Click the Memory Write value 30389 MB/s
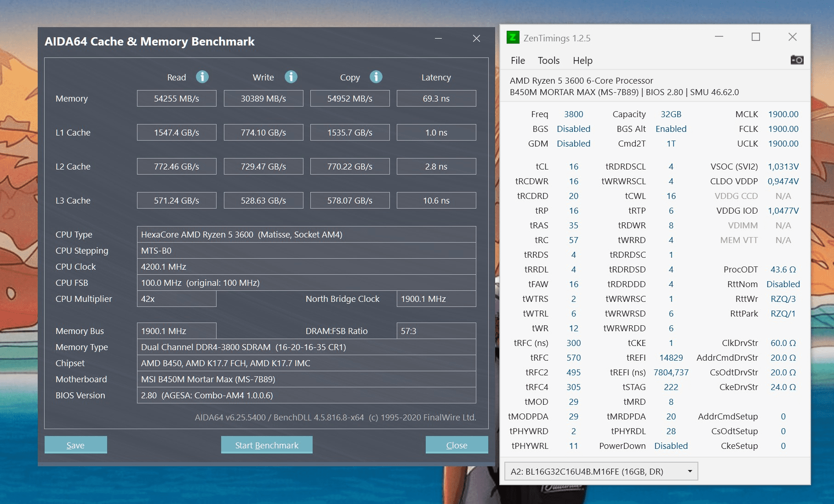Image resolution: width=834 pixels, height=504 pixels. (x=263, y=98)
